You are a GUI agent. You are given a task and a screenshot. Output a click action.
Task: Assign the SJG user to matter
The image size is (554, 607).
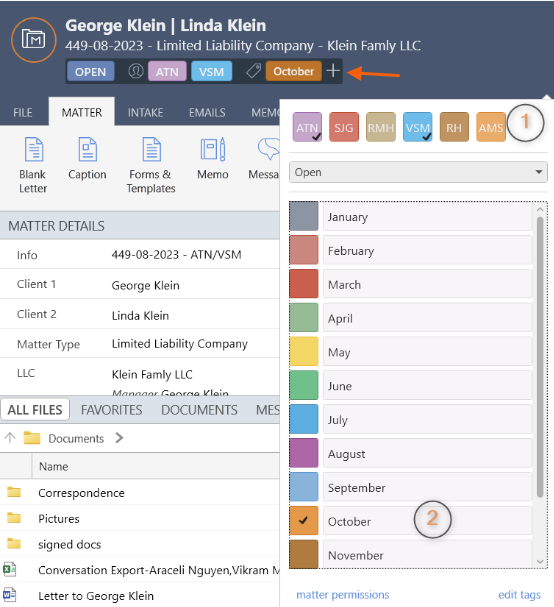tap(344, 127)
